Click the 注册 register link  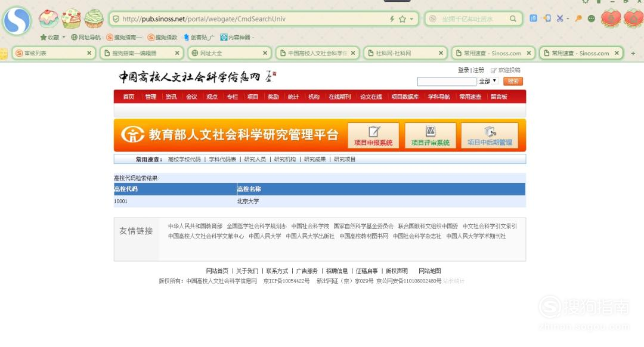[478, 70]
